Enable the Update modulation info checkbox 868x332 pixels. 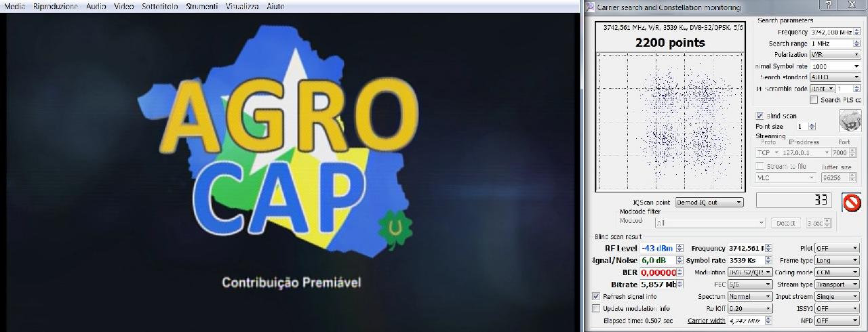pyautogui.click(x=596, y=308)
